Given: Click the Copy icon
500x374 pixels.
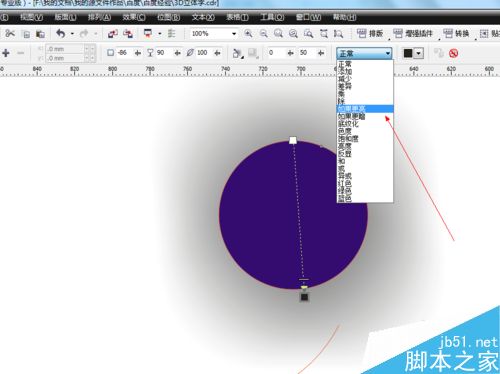Looking at the screenshot, I should [26, 34].
